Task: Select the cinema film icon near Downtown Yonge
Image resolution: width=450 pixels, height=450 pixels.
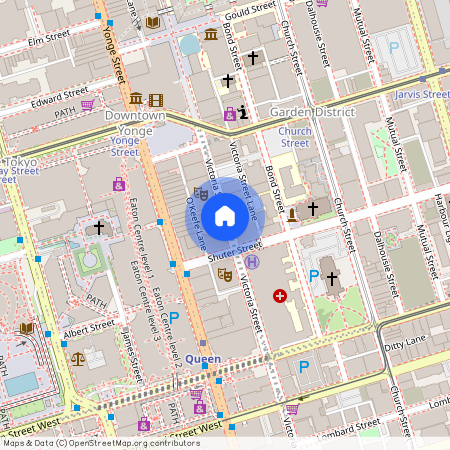Action: click(156, 100)
